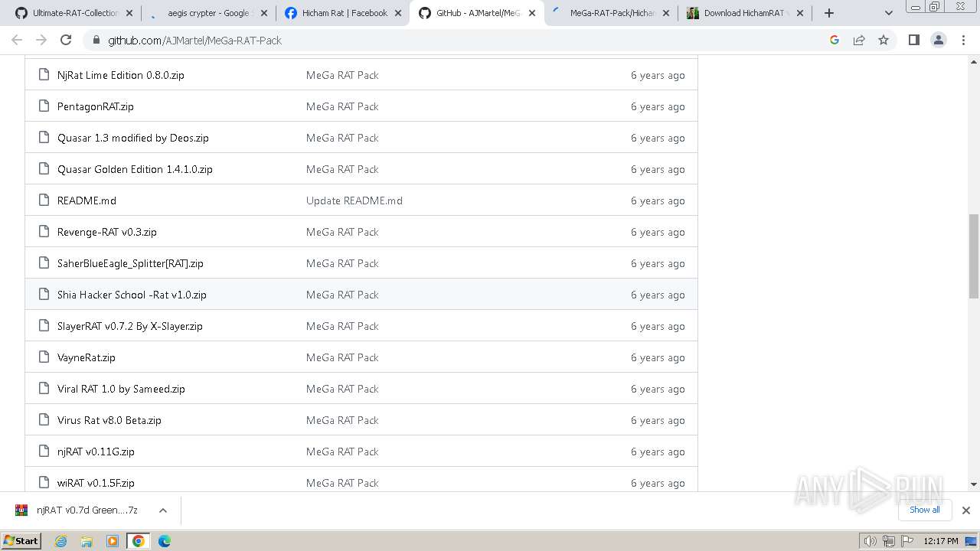Open Quasar Golden Edition 1.4.1.0.zip

click(x=135, y=169)
